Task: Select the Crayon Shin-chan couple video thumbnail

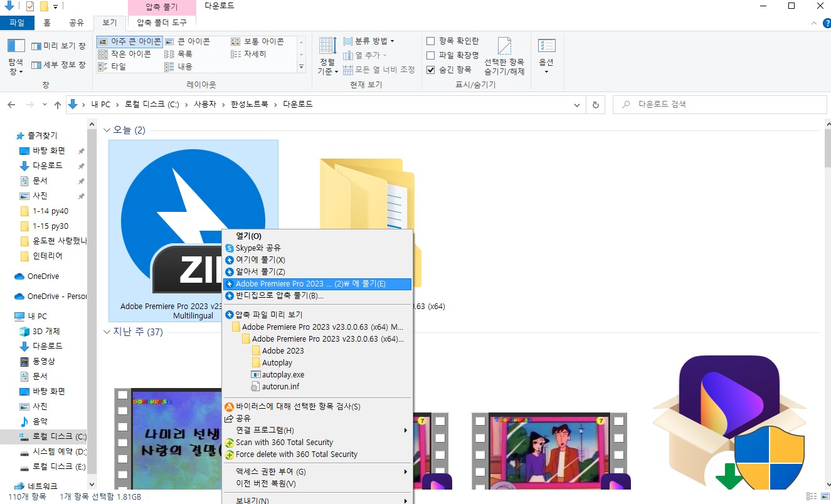Action: [549, 450]
